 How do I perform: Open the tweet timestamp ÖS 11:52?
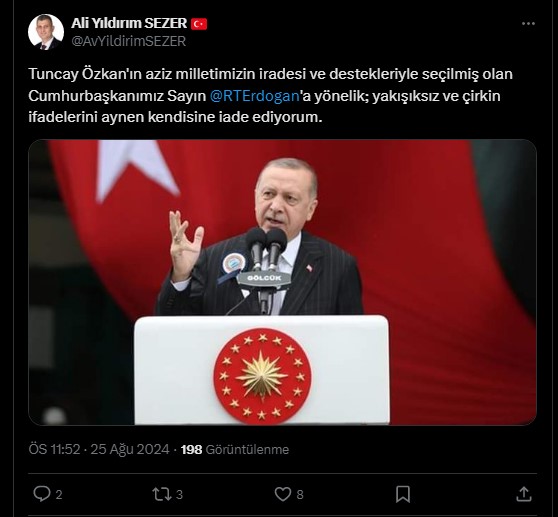coord(54,449)
